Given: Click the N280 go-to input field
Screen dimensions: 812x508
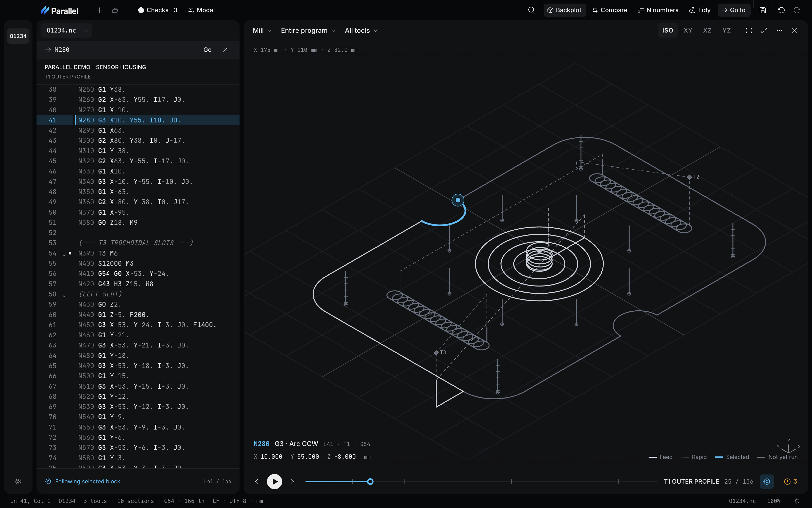Looking at the screenshot, I should [124, 50].
